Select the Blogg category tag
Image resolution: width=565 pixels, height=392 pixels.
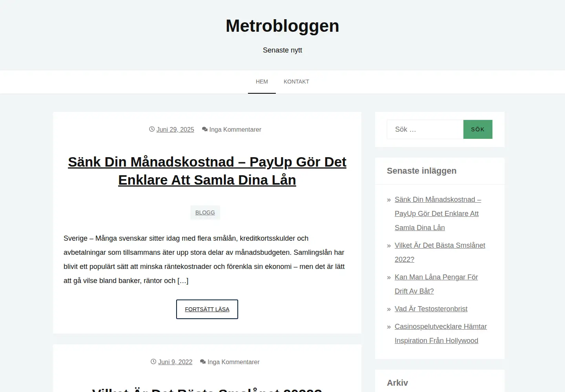(205, 212)
